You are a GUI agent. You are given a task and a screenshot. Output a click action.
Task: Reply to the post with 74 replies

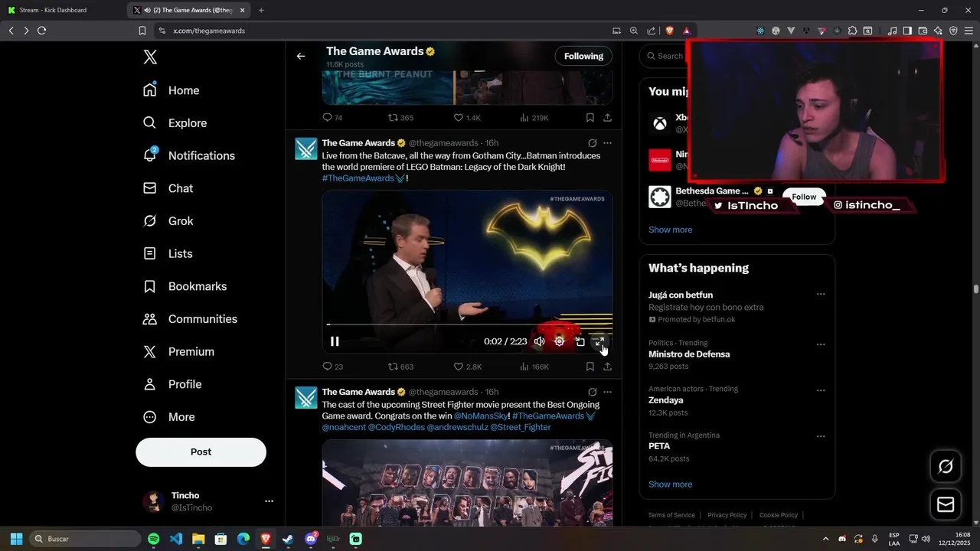pyautogui.click(x=332, y=118)
